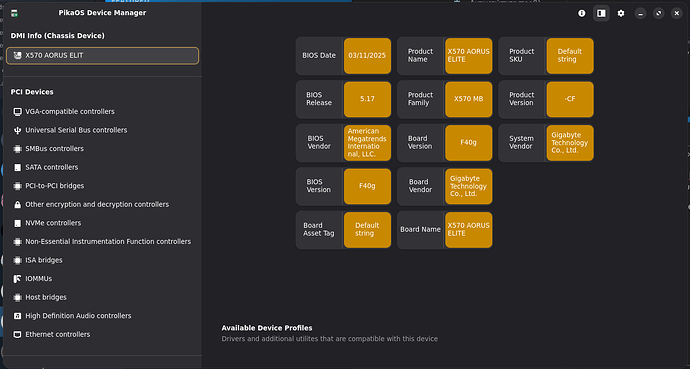Image resolution: width=690 pixels, height=369 pixels.
Task: Open the settings gear menu
Action: coord(620,13)
